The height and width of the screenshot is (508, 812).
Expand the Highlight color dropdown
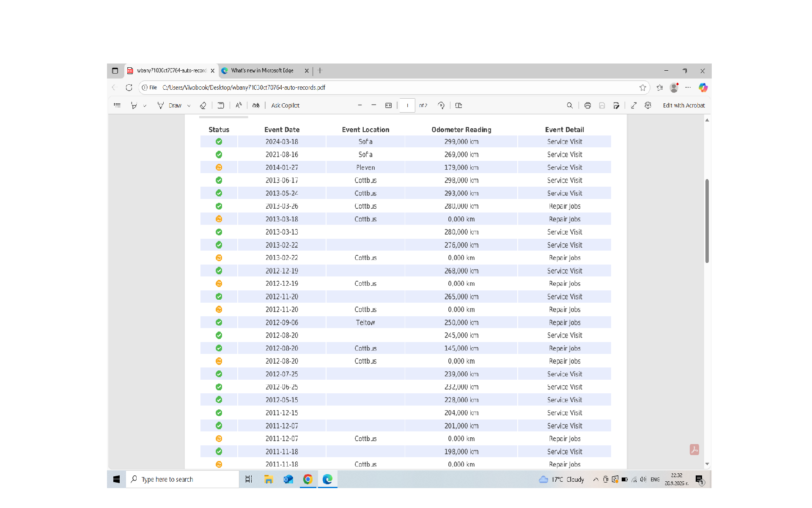pos(145,106)
